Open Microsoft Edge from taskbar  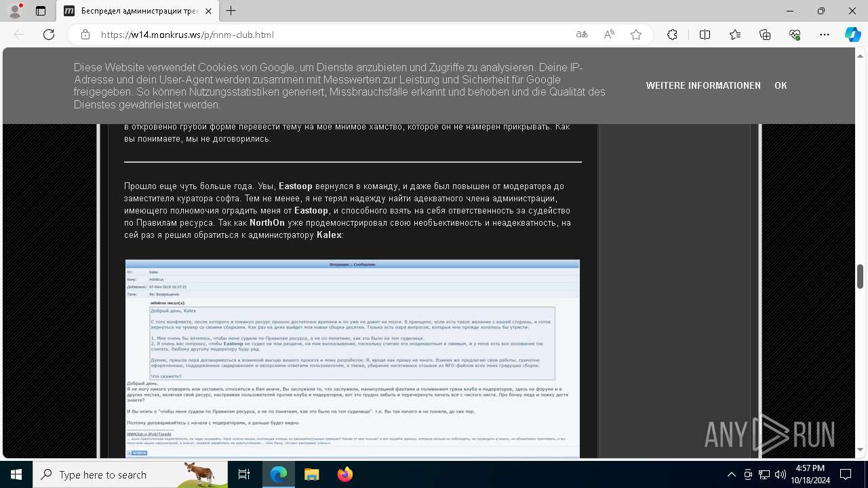click(279, 474)
